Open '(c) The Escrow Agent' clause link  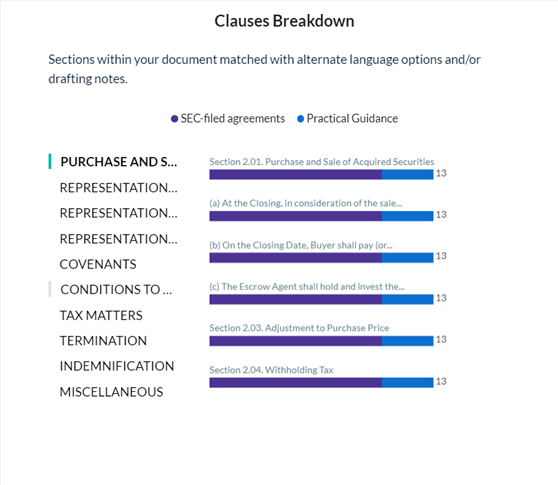[x=307, y=287]
